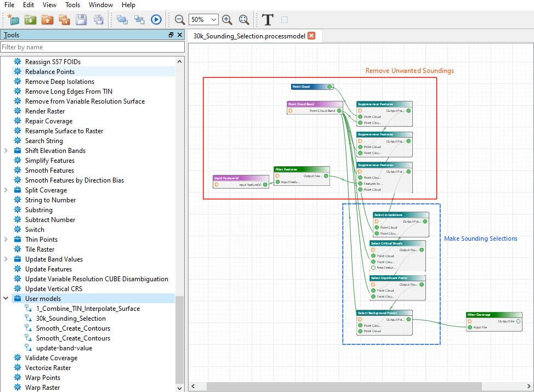This screenshot has height=392, width=534.
Task: Click the canvas horizontal scrollbar
Action: tap(344, 386)
